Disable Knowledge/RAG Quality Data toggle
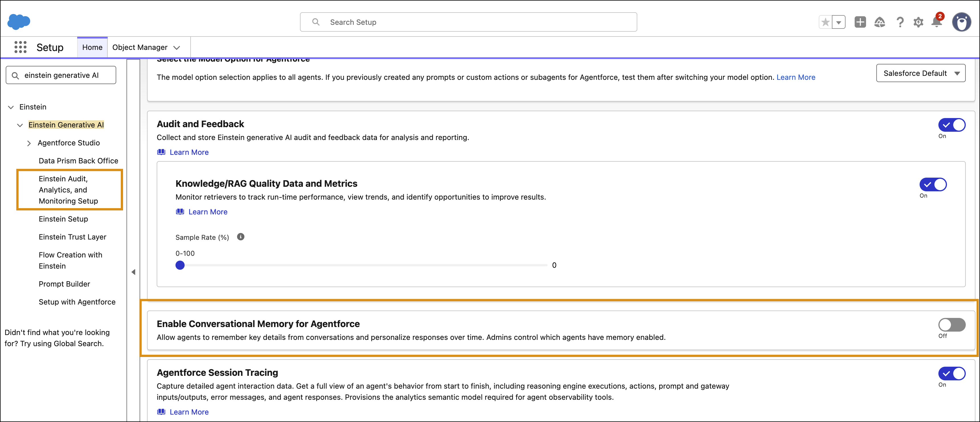Screen dimensions: 980x422 click(933, 184)
